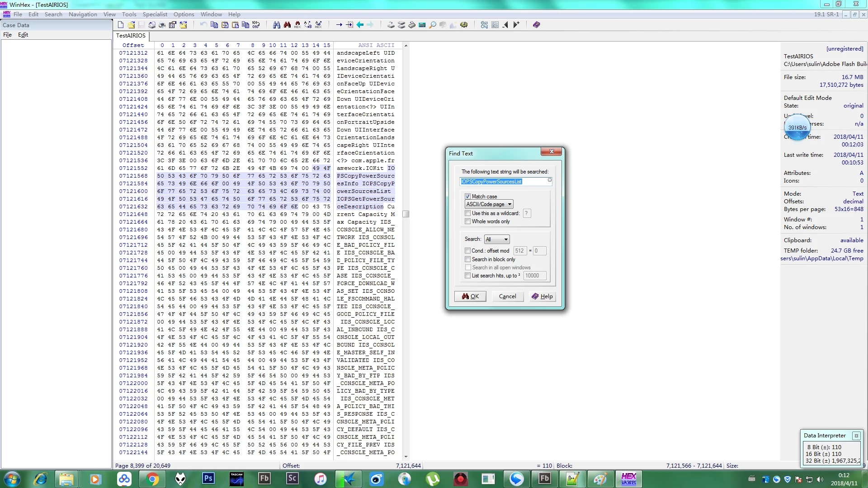Image resolution: width=868 pixels, height=488 pixels.
Task: Click Cancel in Find Text dialog
Action: [x=507, y=296]
